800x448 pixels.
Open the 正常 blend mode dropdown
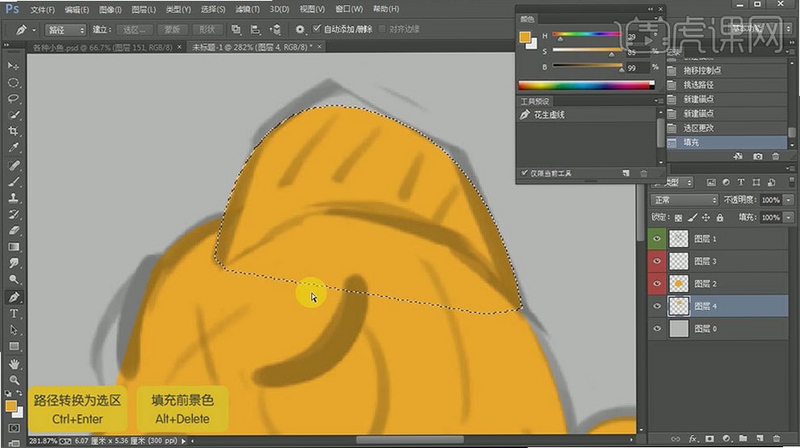click(684, 200)
